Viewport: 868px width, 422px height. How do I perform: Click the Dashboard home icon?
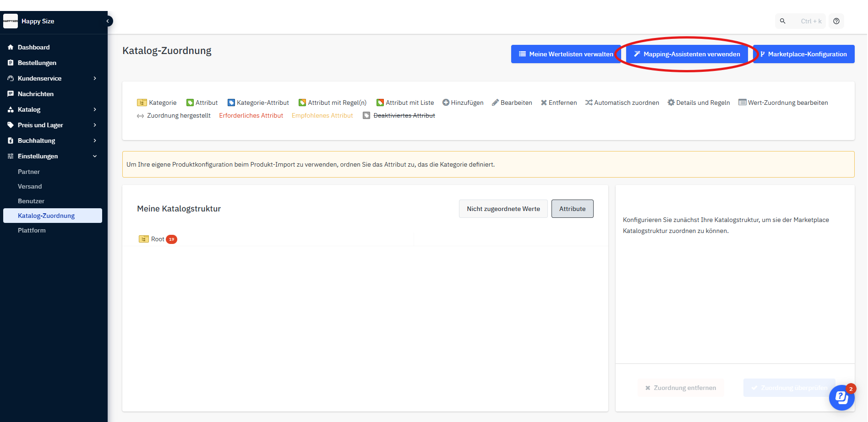(x=11, y=47)
